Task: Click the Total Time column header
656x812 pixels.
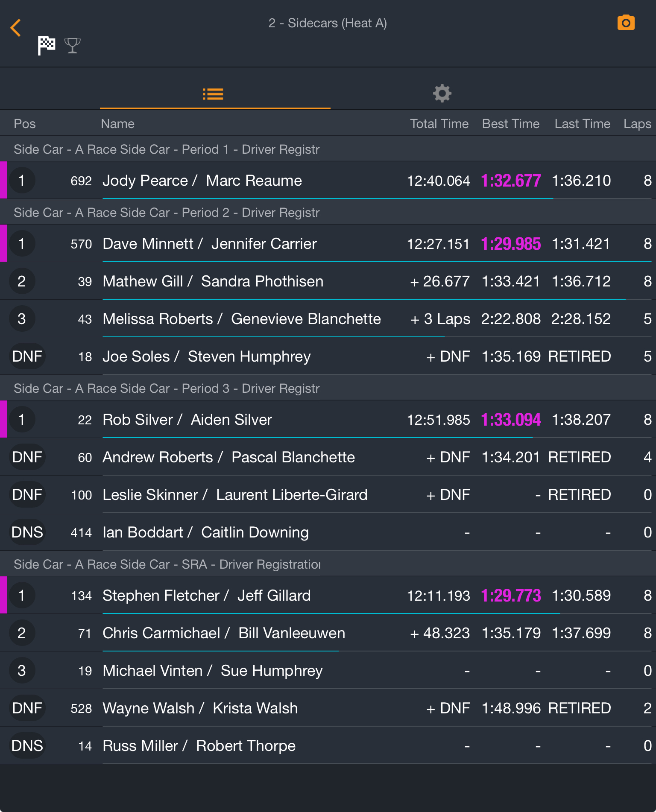Action: (439, 124)
